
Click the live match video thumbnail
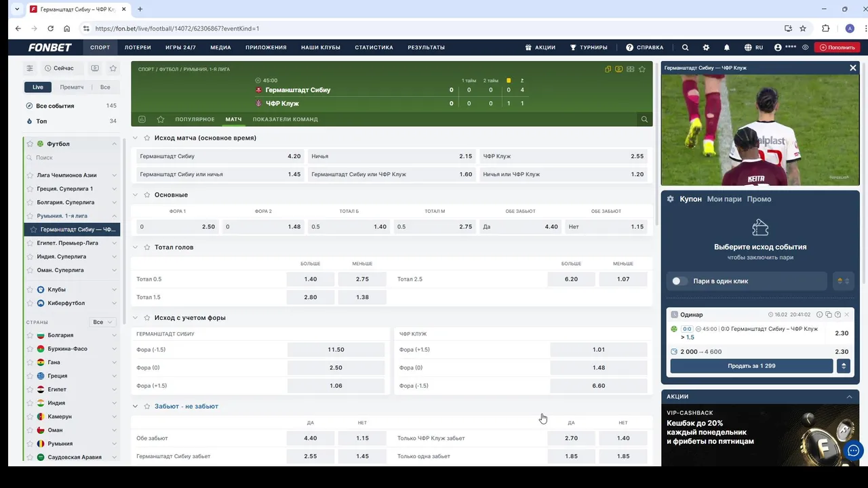[759, 130]
